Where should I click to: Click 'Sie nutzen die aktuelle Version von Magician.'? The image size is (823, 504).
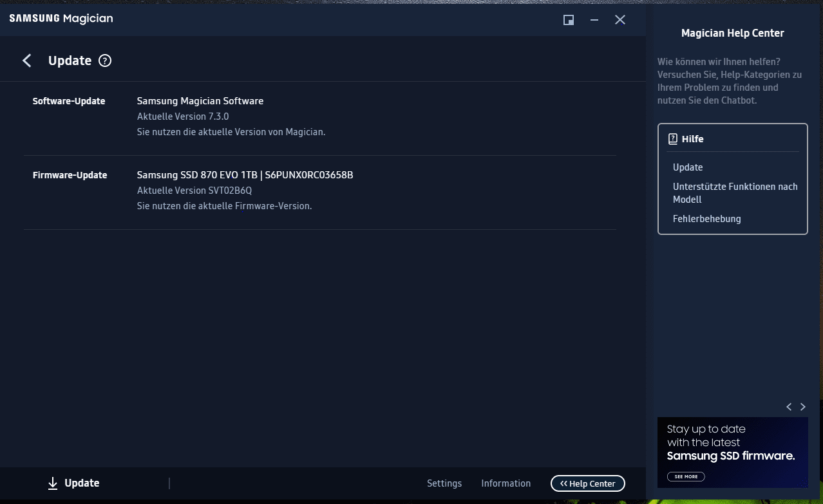pos(231,132)
